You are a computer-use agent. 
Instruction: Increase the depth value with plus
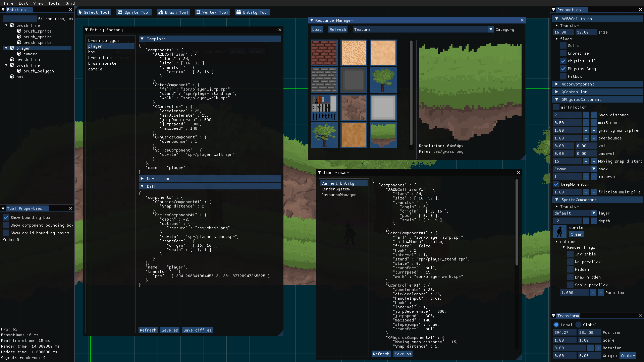(x=594, y=221)
